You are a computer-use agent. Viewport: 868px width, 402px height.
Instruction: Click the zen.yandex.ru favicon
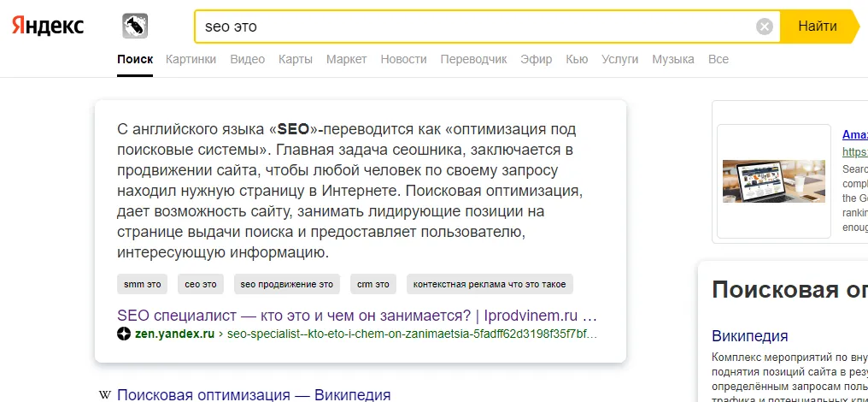pos(124,334)
